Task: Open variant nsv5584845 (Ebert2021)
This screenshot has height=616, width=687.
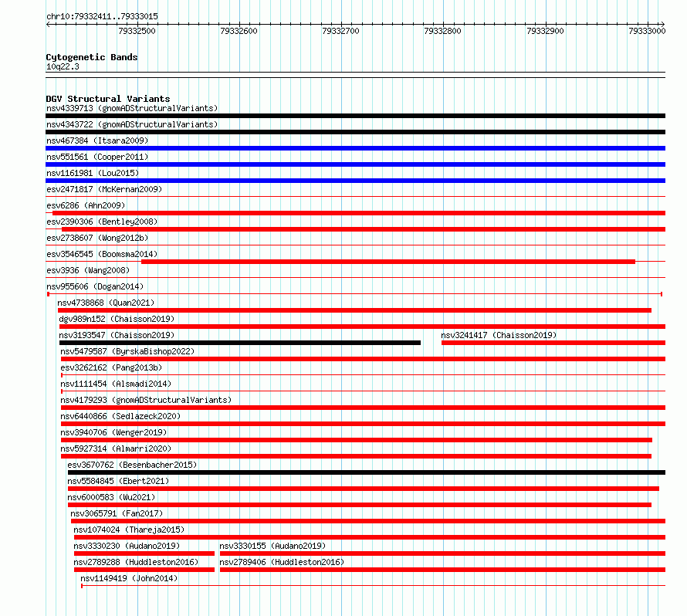Action: point(118,481)
